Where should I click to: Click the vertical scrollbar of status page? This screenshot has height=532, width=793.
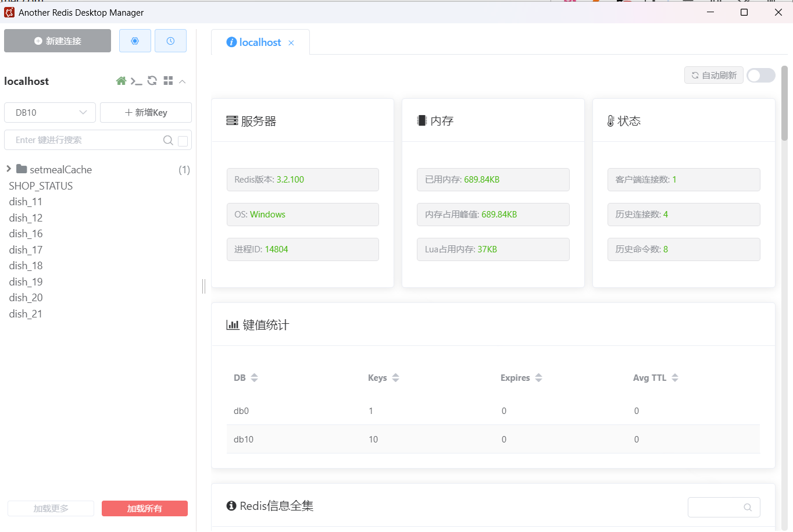[784, 103]
